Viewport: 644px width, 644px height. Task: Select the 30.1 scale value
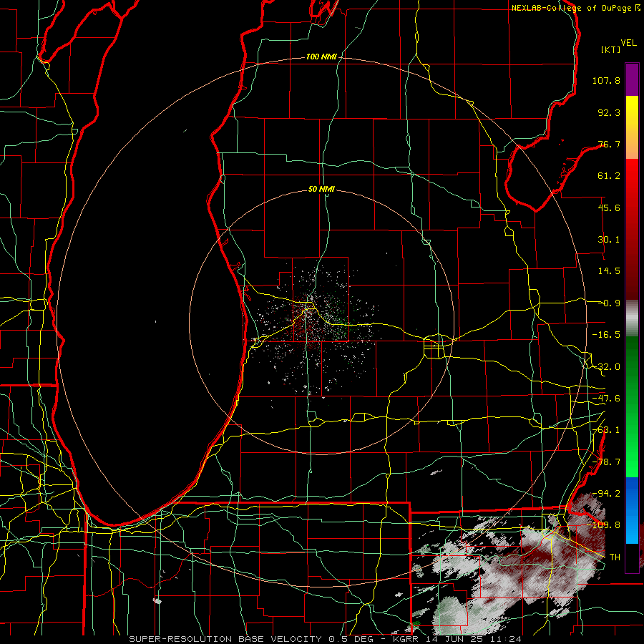pos(609,240)
